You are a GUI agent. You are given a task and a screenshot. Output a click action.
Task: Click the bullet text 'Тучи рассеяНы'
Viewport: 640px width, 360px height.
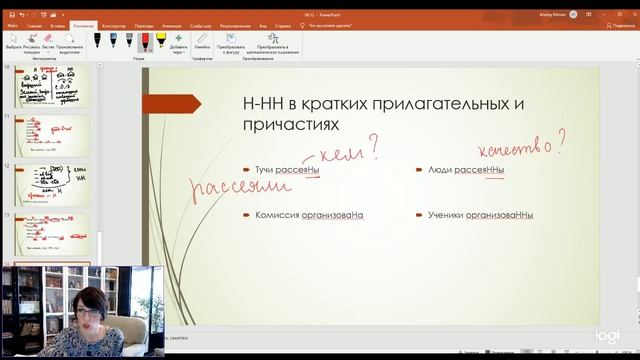287,169
